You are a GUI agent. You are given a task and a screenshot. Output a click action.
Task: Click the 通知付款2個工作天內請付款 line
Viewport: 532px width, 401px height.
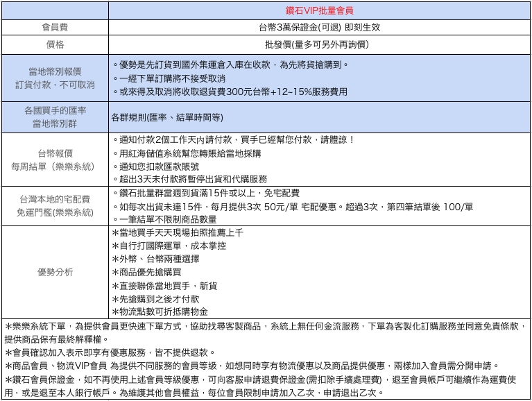(x=236, y=139)
